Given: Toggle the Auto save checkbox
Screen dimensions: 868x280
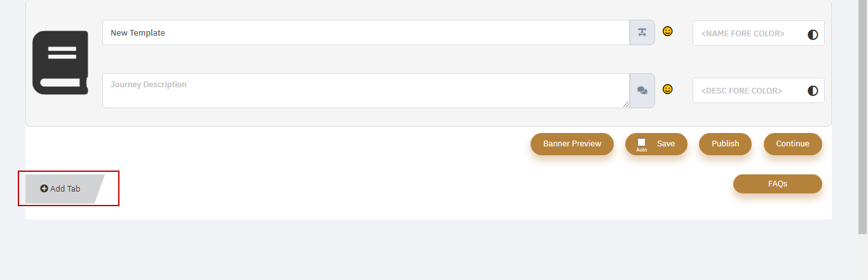Looking at the screenshot, I should 641,142.
